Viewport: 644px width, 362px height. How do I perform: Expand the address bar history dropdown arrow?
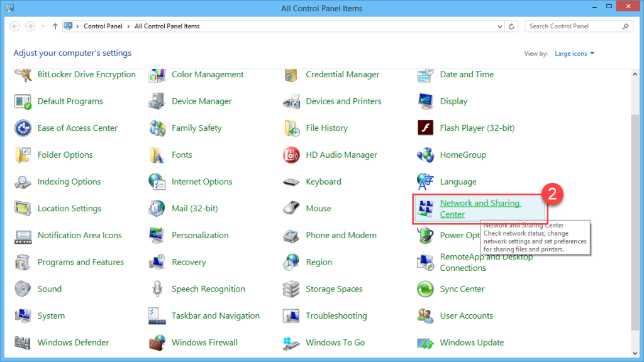500,26
